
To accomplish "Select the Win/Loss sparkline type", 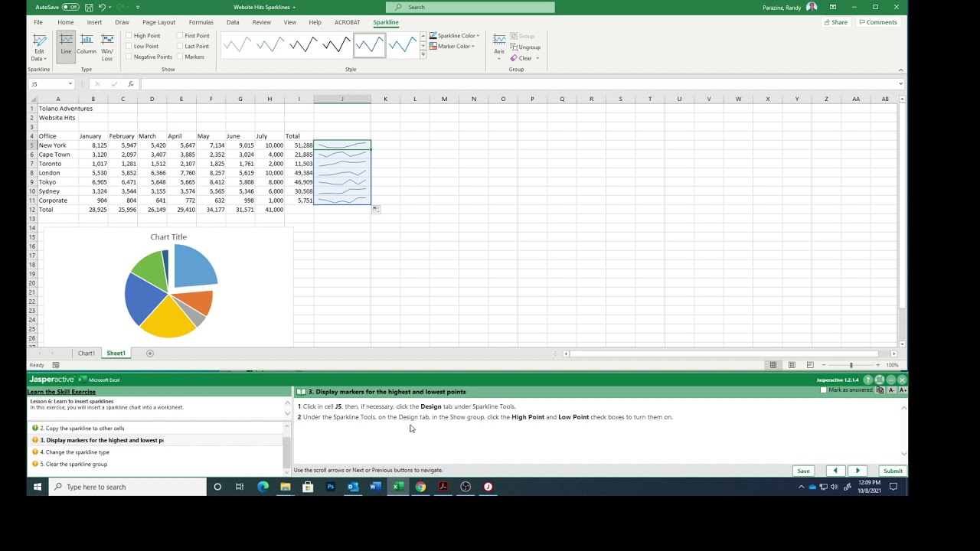I will [x=107, y=46].
